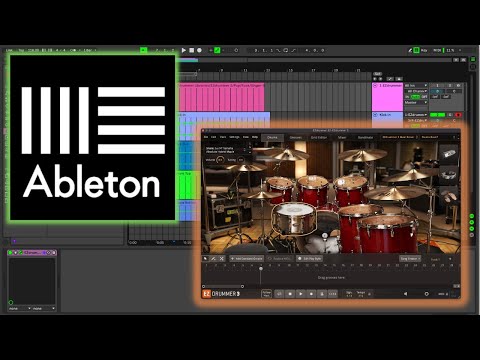Select the pink EZdrummer MIDI clip
This screenshot has height=360, width=480.
(222, 97)
